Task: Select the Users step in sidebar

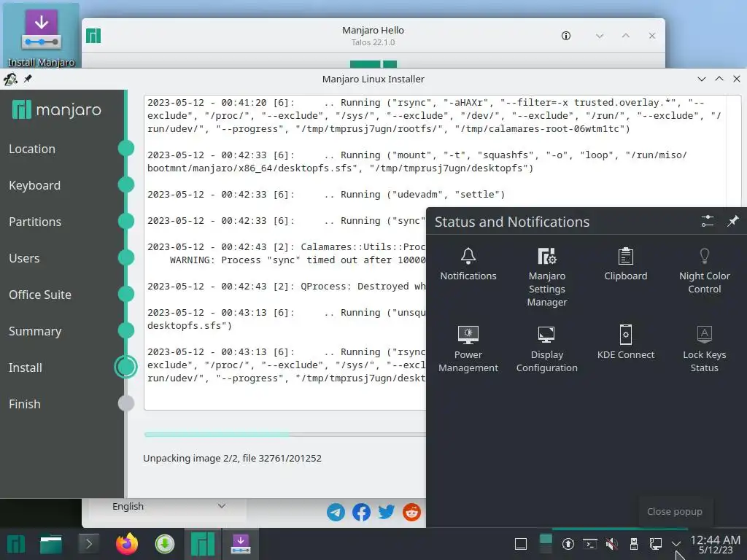Action: click(24, 258)
